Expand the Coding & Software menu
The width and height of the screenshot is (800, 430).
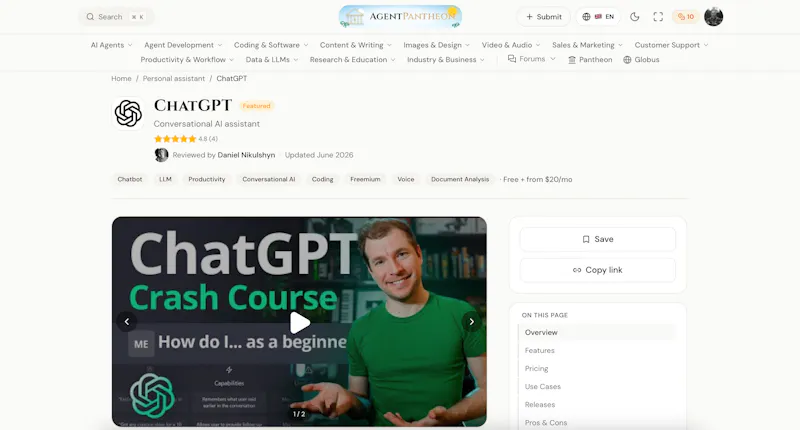point(271,45)
